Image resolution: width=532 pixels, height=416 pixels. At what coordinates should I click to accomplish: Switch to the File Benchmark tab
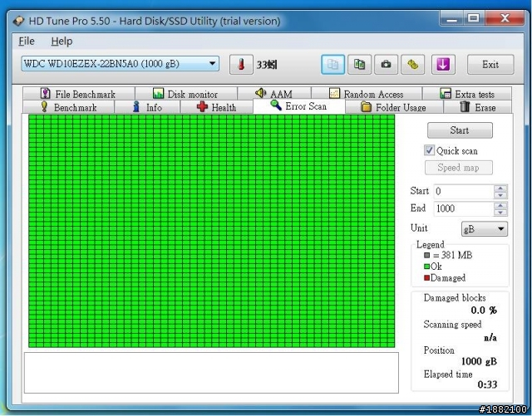(79, 94)
